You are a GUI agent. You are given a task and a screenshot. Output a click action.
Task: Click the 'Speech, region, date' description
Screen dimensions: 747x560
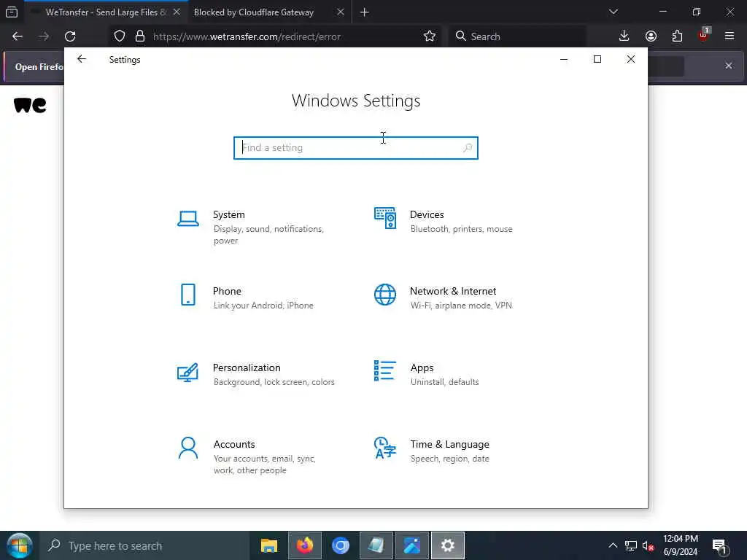tap(449, 459)
